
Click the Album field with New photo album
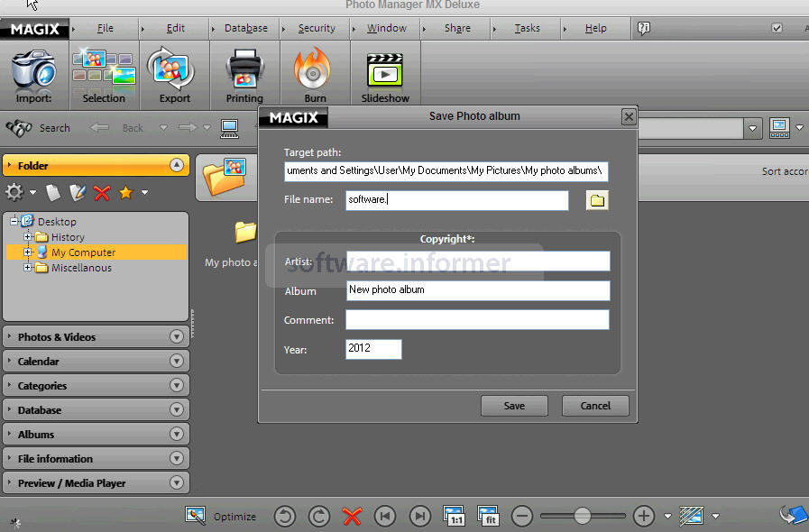pos(478,290)
